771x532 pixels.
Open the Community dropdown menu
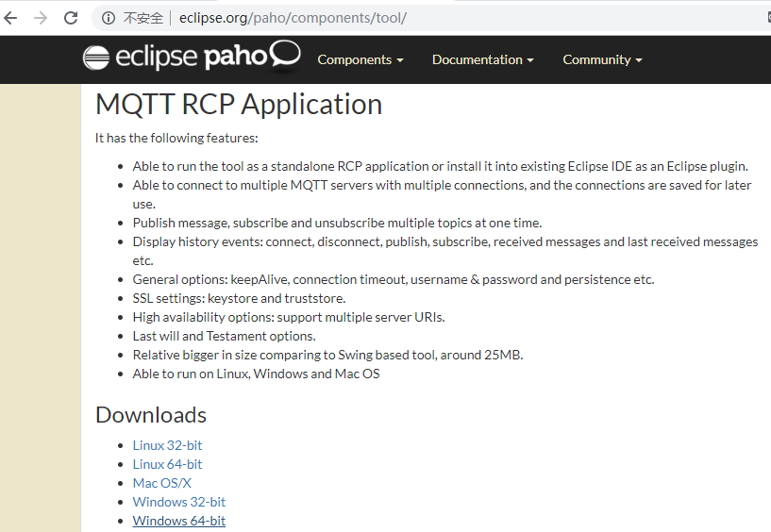pos(602,60)
